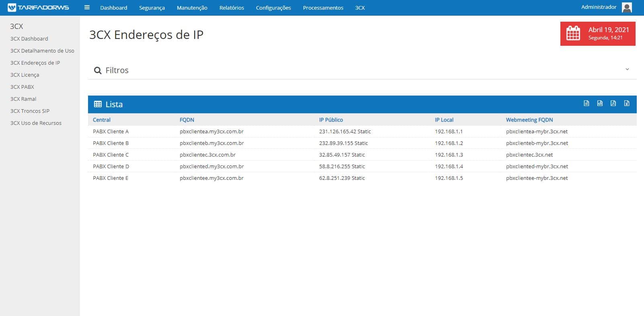Click local IP 192.168.1.1
Viewport: 644px width, 316px height.
click(x=449, y=131)
